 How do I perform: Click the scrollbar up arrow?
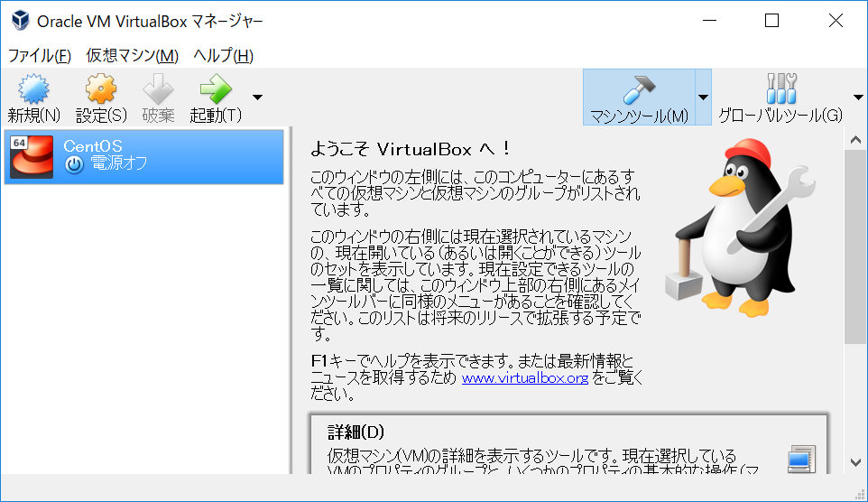click(856, 140)
